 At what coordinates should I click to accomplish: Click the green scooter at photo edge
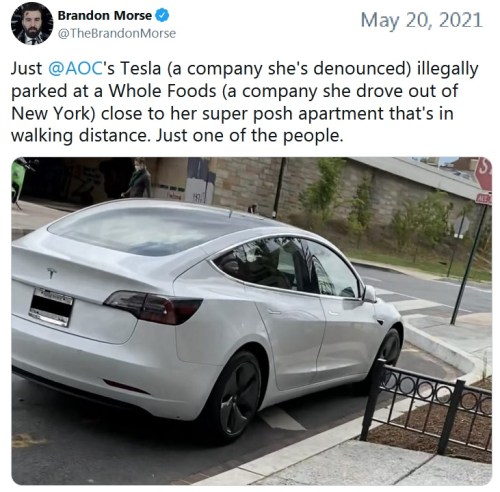(21, 180)
